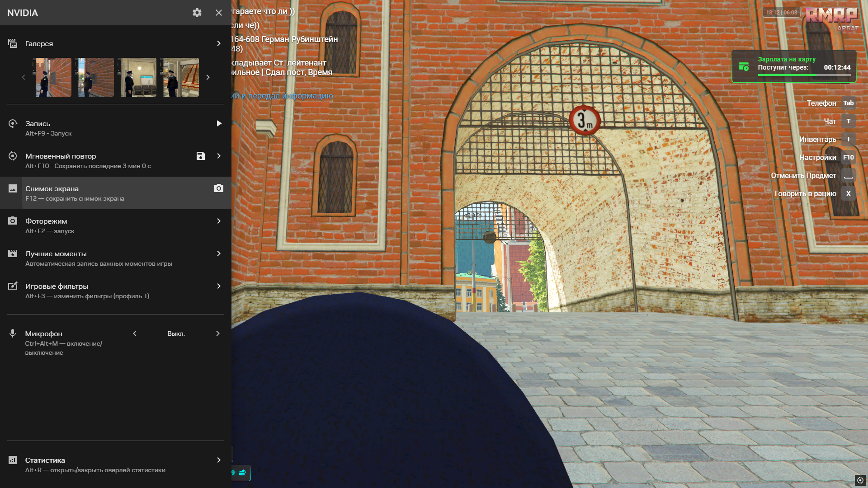Click the camera icon to capture screenshot
The height and width of the screenshot is (488, 868).
coord(219,188)
